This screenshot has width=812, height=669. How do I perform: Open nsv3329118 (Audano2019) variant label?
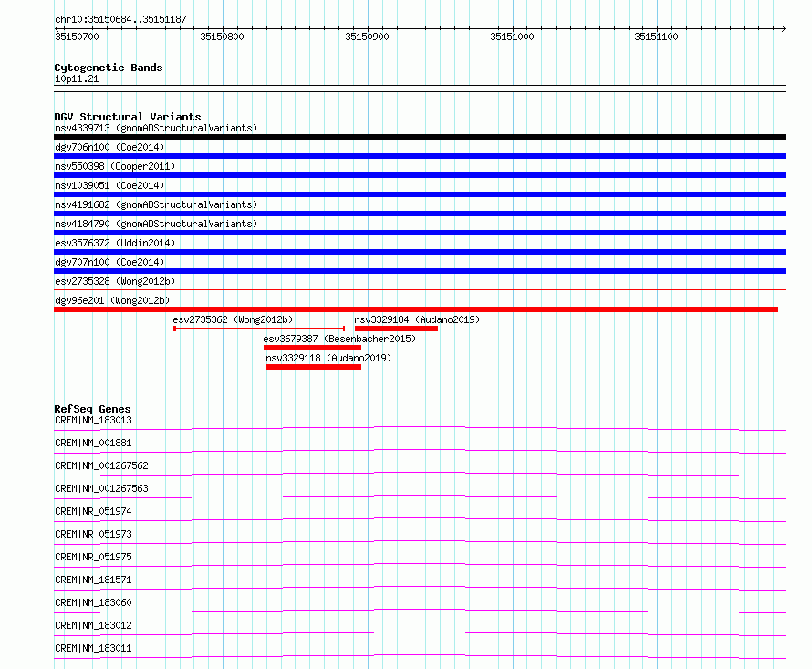328,358
